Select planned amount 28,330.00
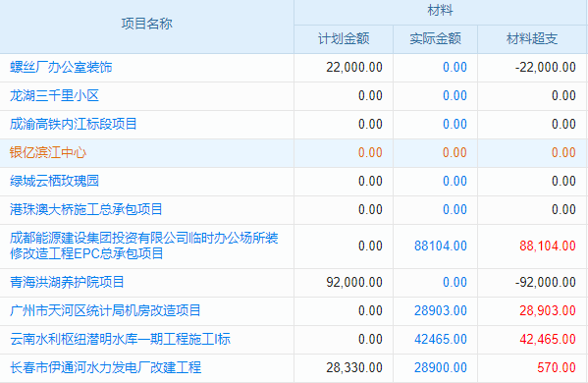This screenshot has width=588, height=383. (x=354, y=367)
